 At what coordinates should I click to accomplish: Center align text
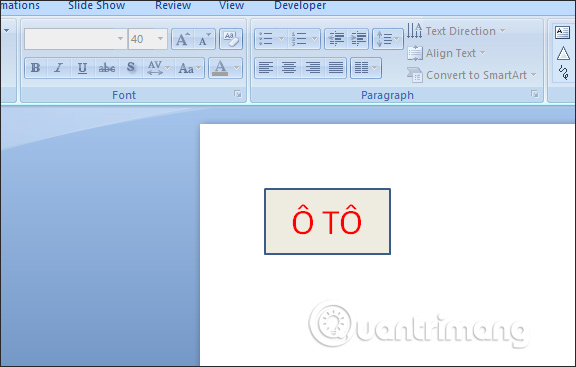(x=289, y=68)
